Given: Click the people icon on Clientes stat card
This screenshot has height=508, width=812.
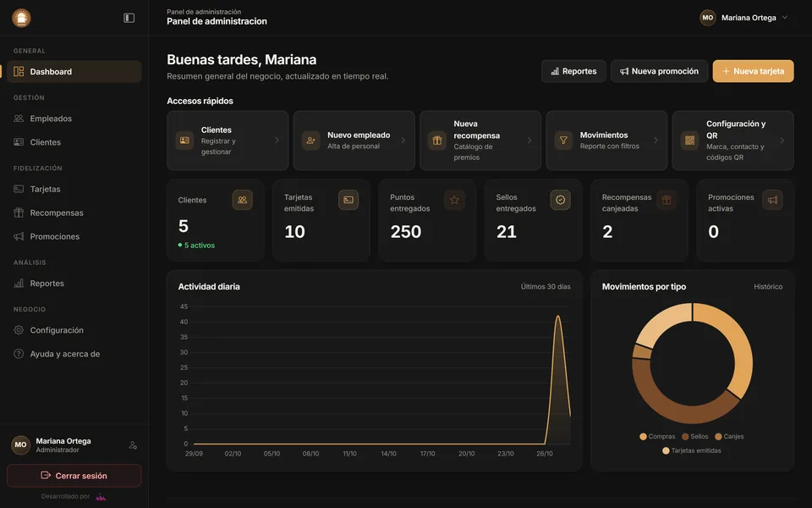Looking at the screenshot, I should [x=243, y=200].
